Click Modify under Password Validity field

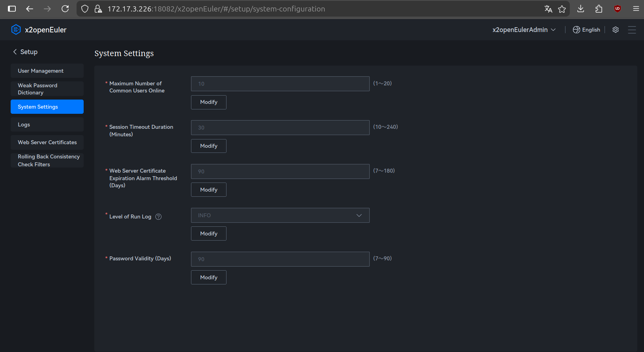pos(208,277)
